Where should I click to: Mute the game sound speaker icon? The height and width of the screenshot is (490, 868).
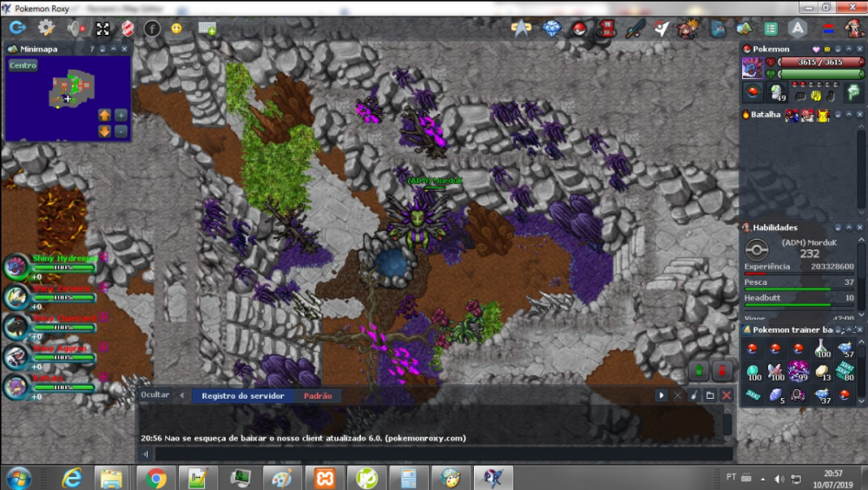point(75,28)
